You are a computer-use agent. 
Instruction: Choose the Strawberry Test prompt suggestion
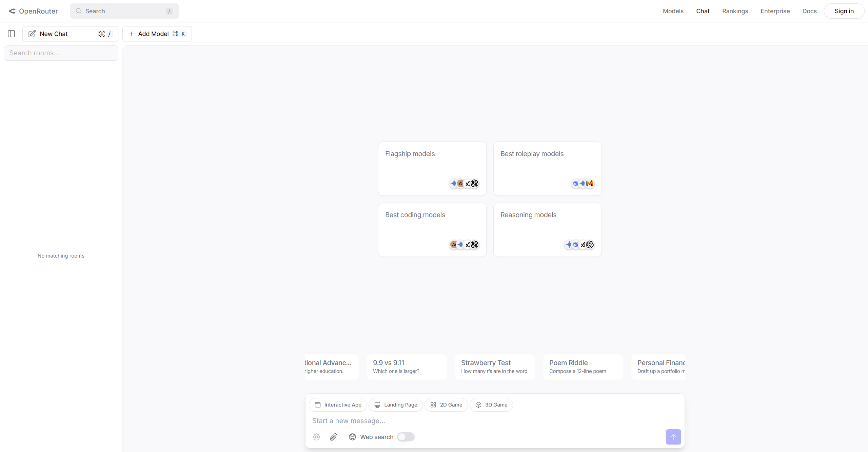(x=494, y=366)
